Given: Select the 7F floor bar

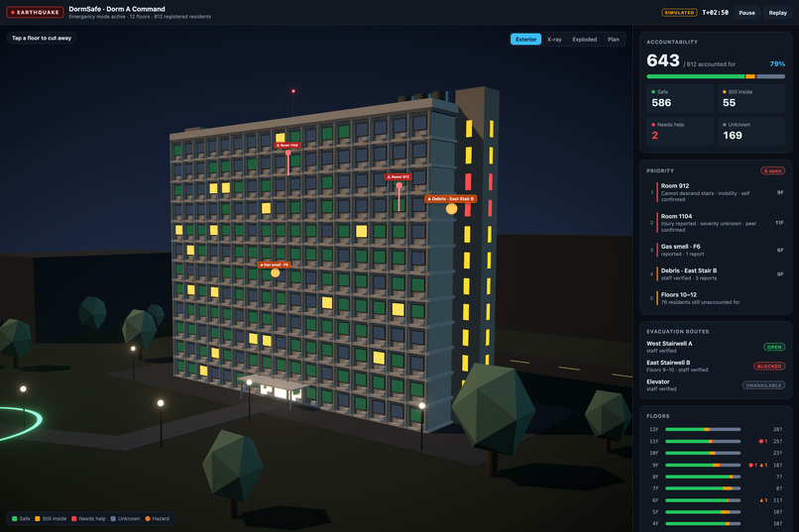Looking at the screenshot, I should click(x=703, y=488).
